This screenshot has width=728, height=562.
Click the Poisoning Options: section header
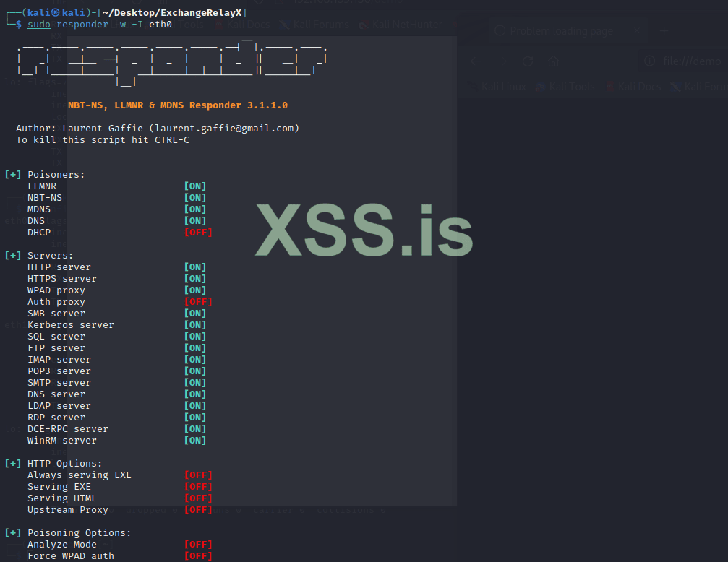click(80, 533)
